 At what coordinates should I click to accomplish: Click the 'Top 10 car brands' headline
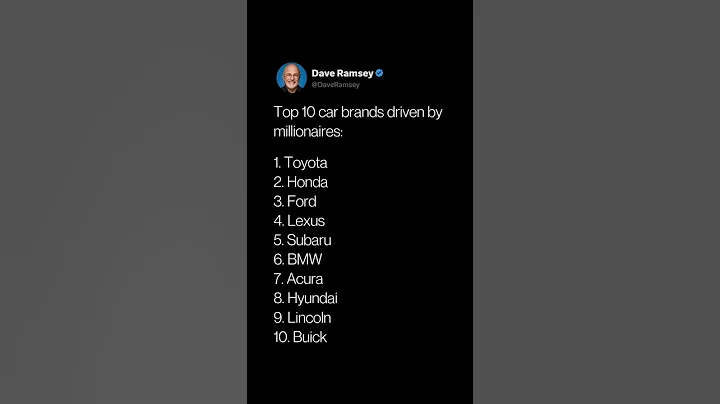coord(357,112)
